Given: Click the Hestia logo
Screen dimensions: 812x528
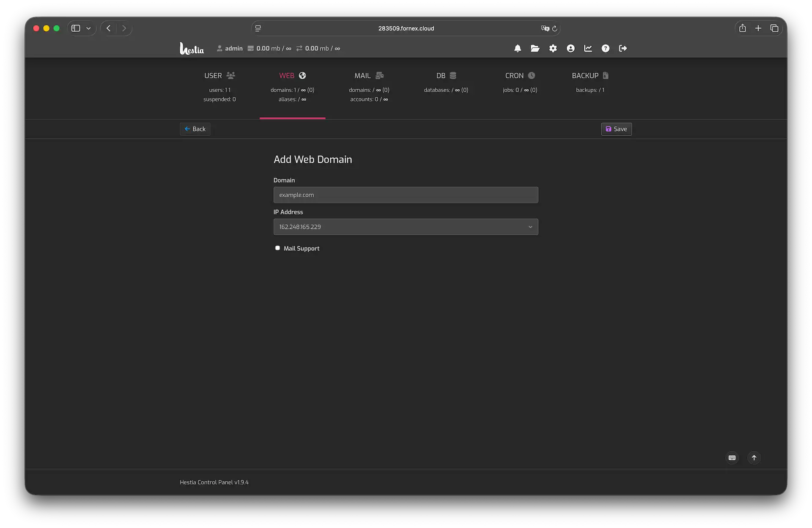Looking at the screenshot, I should click(192, 49).
